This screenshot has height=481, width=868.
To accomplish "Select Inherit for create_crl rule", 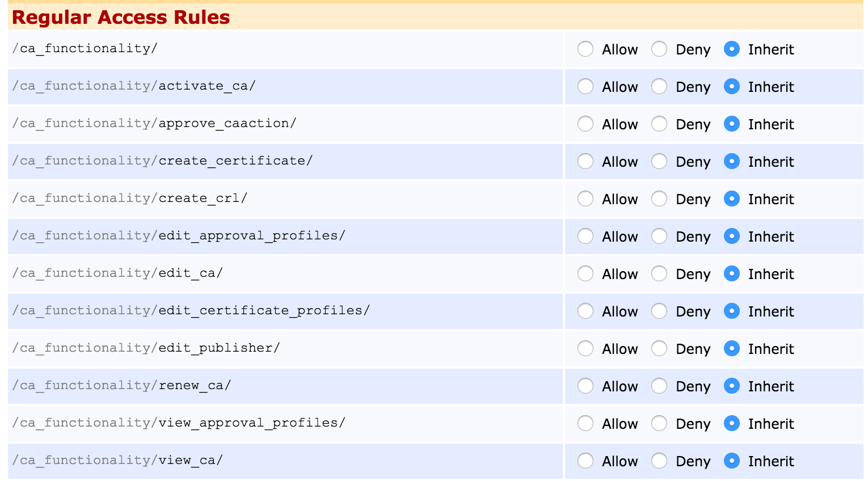I will click(732, 199).
